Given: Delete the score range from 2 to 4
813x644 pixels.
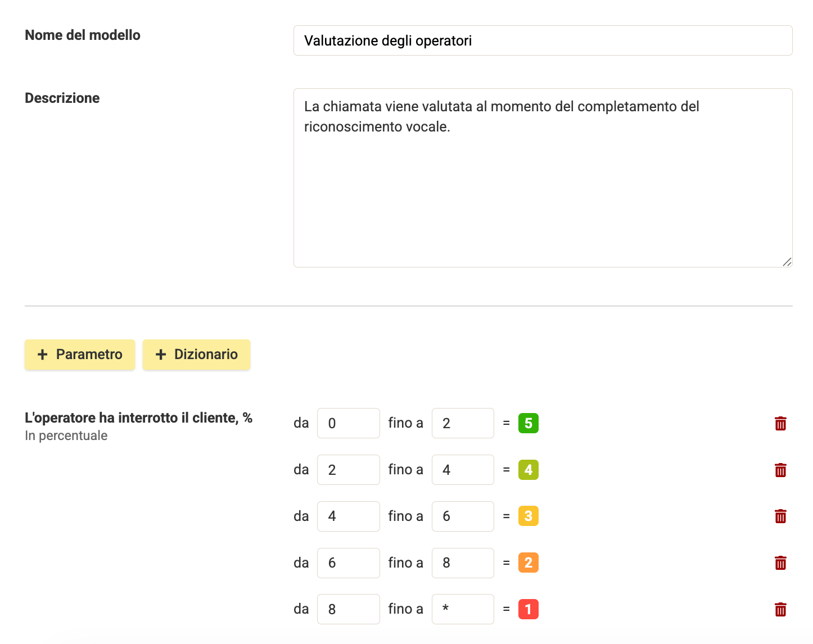Looking at the screenshot, I should point(781,470).
